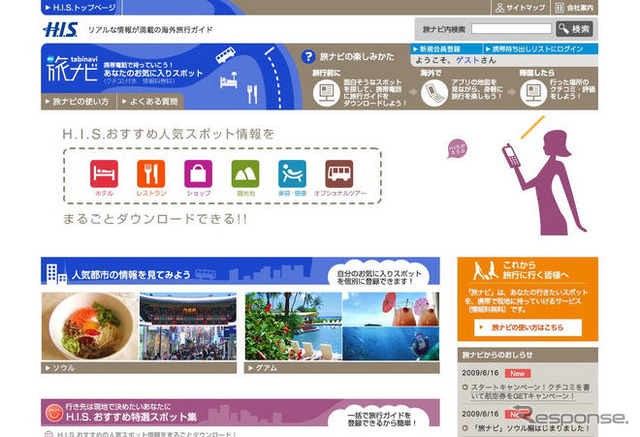Click the 海外で mobile phone icon

(434, 93)
